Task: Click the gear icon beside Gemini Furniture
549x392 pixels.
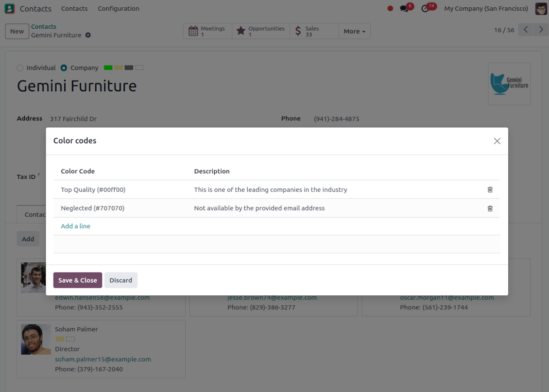Action: pyautogui.click(x=88, y=35)
